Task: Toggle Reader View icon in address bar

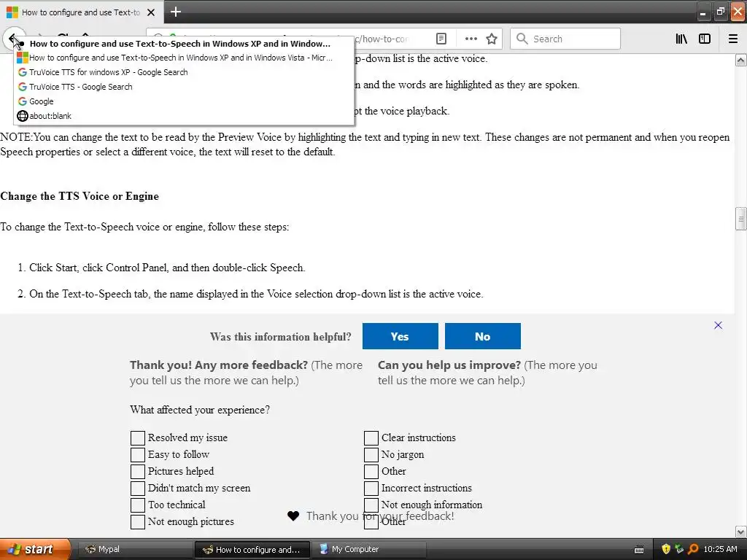Action: [441, 39]
